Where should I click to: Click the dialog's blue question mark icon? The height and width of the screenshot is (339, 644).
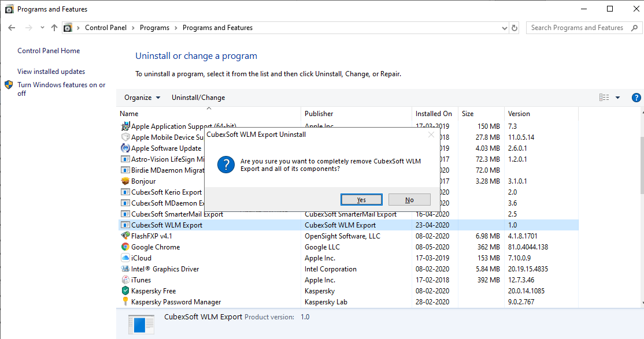[x=225, y=165]
